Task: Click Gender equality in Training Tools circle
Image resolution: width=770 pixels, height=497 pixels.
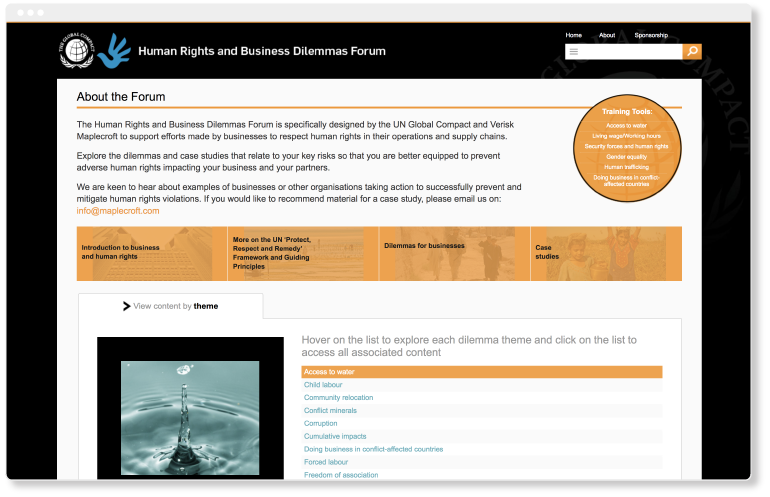Action: point(627,157)
